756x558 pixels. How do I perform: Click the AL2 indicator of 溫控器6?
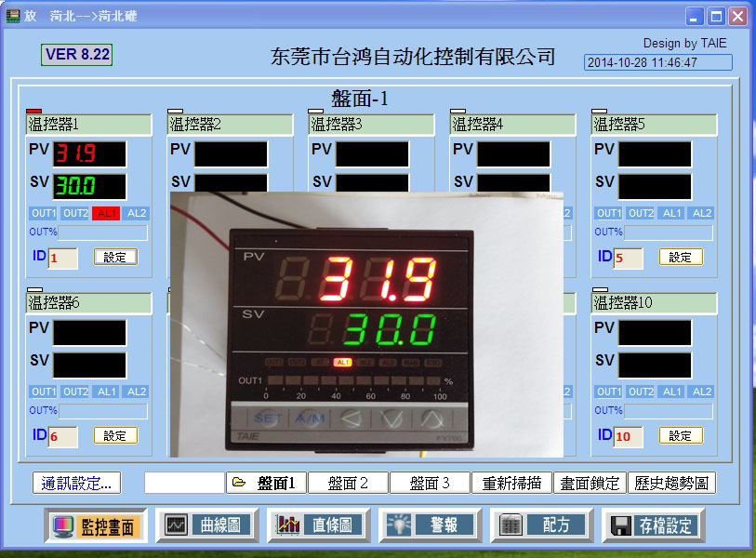[x=136, y=392]
